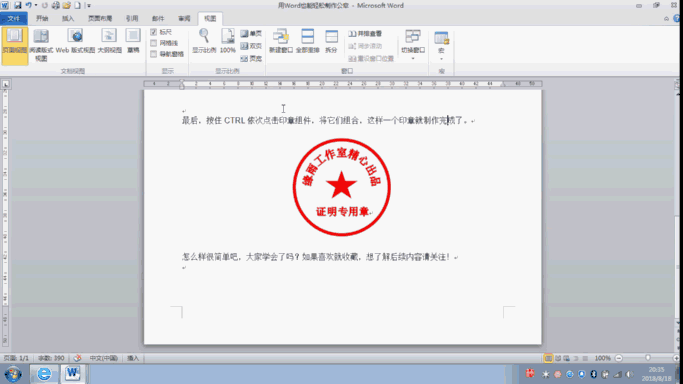Click 100% zoom level in status bar
Viewport: 683px width, 384px height.
(x=602, y=358)
